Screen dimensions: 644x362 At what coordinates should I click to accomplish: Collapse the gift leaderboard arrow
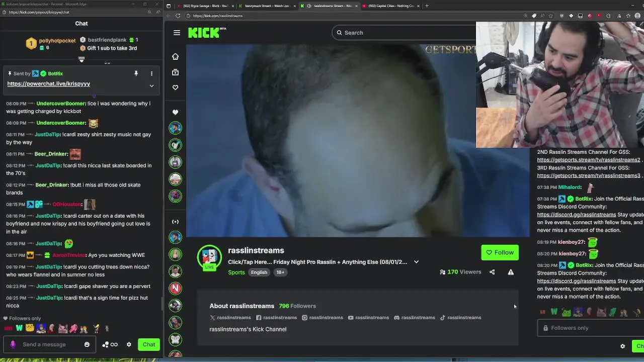point(82,59)
